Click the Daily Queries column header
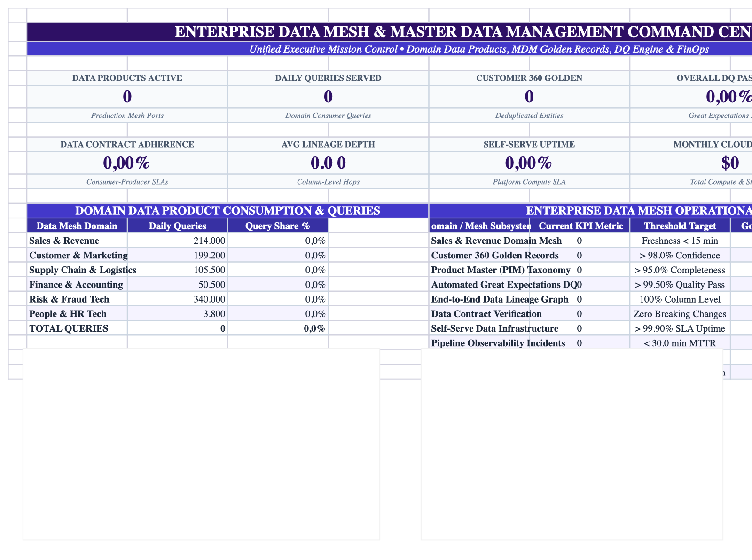The height and width of the screenshot is (560, 752). pos(178,226)
